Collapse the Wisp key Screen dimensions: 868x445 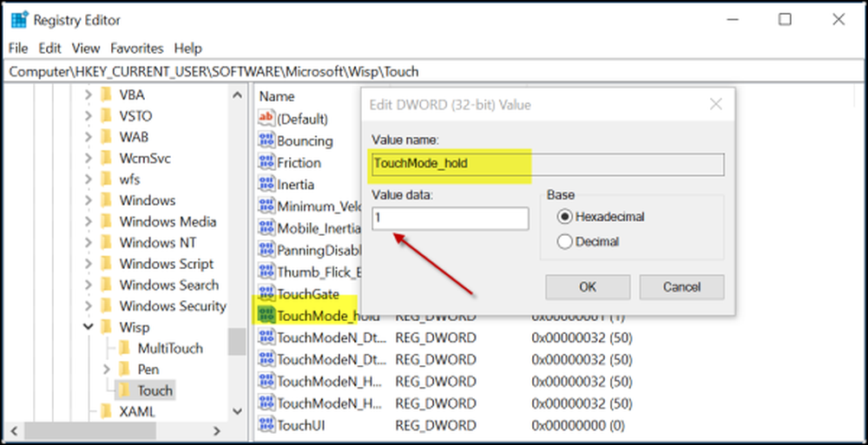(x=88, y=327)
